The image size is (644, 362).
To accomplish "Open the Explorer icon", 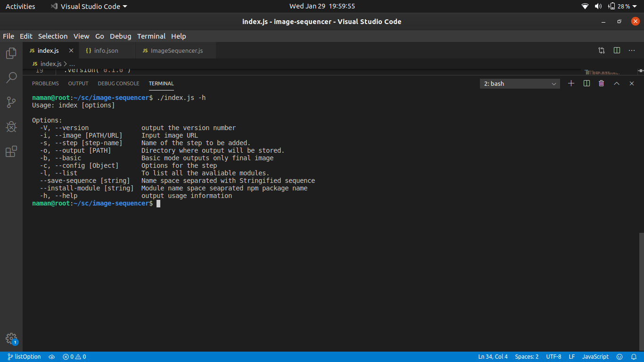I will point(10,53).
